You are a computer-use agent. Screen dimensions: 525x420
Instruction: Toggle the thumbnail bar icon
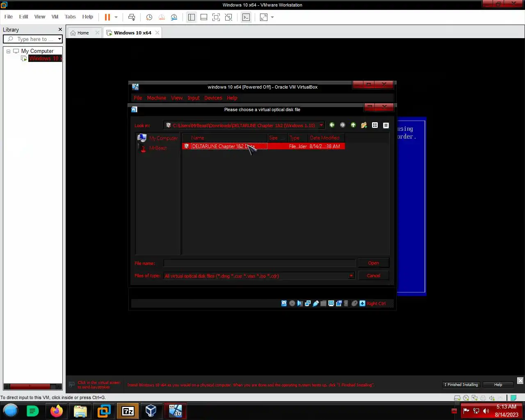[x=204, y=17]
